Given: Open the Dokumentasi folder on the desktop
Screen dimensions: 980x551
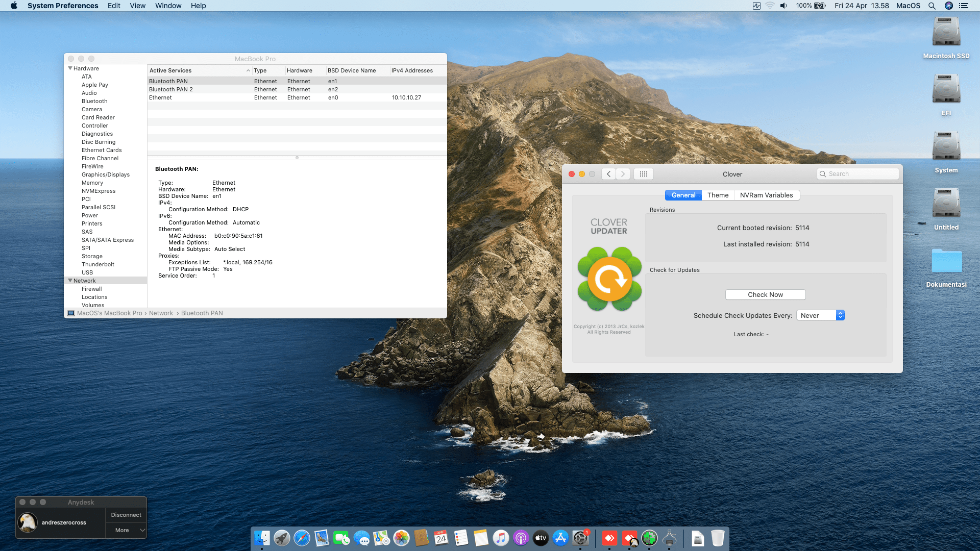Looking at the screenshot, I should coord(946,261).
